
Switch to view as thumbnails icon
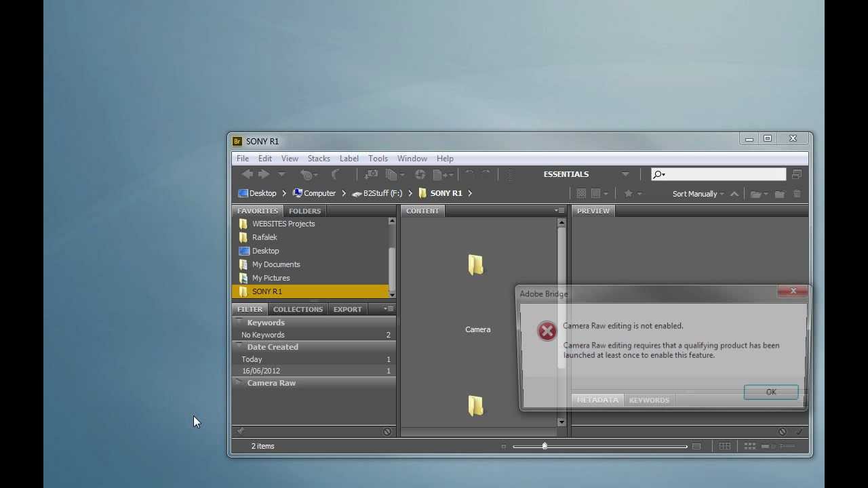pyautogui.click(x=750, y=446)
